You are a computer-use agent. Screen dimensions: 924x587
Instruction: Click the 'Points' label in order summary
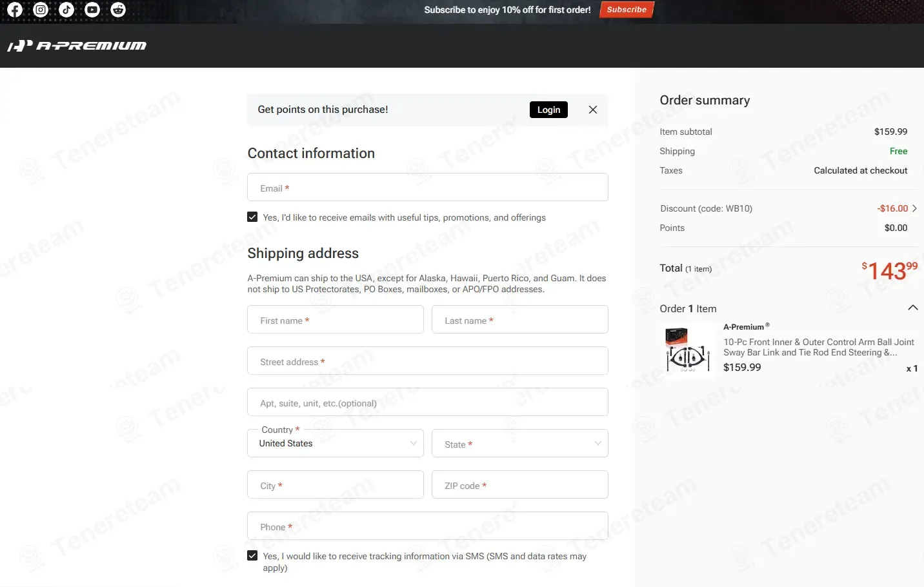(x=672, y=228)
